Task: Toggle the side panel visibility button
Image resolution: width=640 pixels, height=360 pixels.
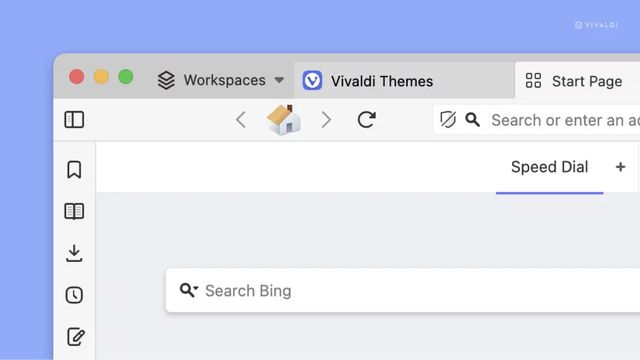Action: coord(74,120)
